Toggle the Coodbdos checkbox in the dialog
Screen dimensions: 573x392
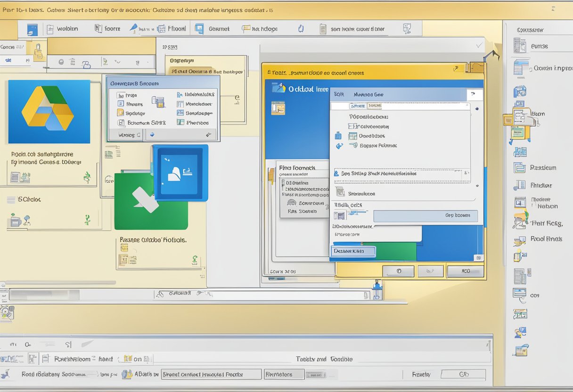[352, 136]
